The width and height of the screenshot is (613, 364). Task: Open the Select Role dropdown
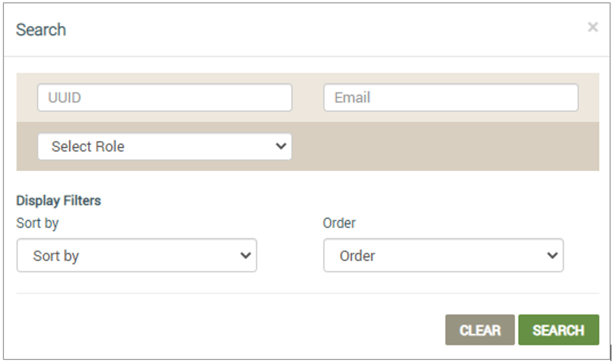point(165,146)
